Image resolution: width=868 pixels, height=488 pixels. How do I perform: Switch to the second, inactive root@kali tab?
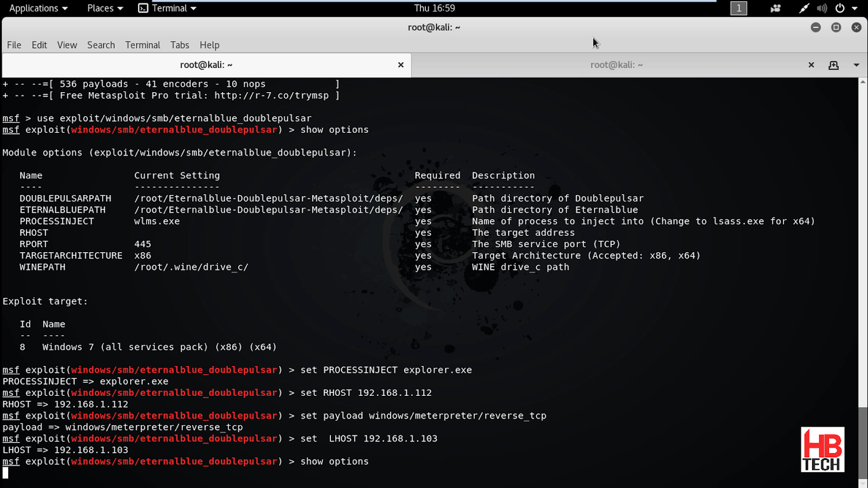tap(616, 65)
